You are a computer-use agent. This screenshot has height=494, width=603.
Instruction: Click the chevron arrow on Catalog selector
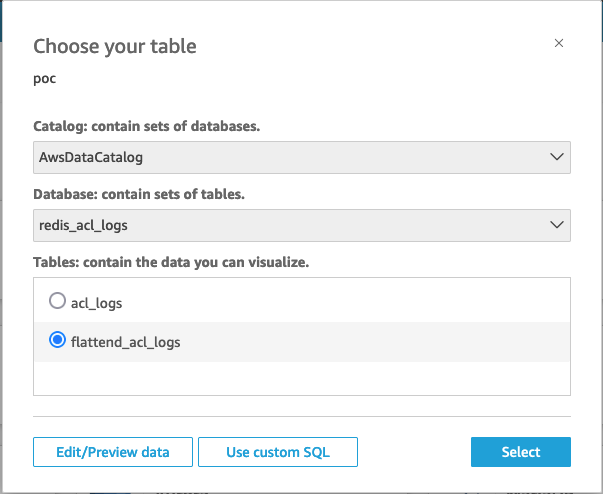(x=557, y=157)
